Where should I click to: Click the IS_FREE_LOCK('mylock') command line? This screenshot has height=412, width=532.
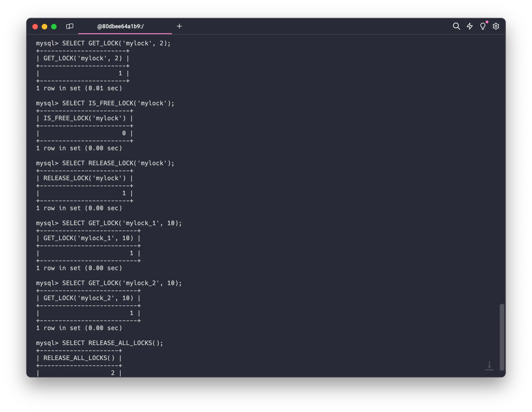[x=105, y=103]
